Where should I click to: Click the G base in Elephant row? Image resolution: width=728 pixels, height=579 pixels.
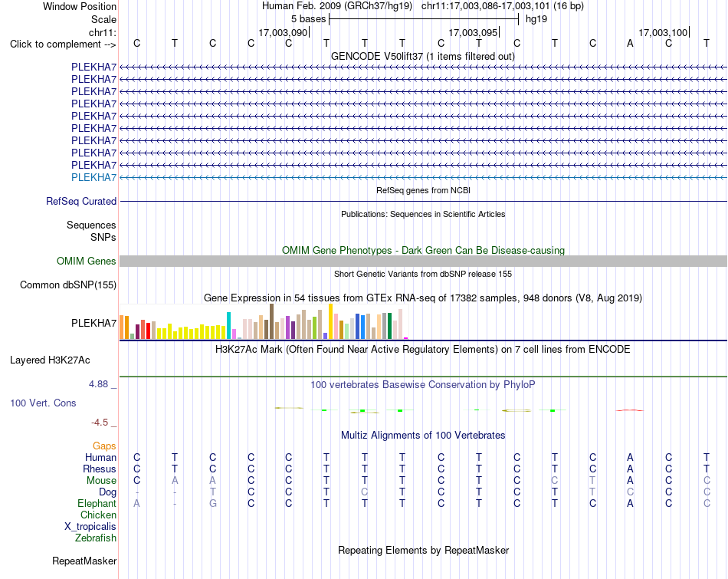pos(212,503)
